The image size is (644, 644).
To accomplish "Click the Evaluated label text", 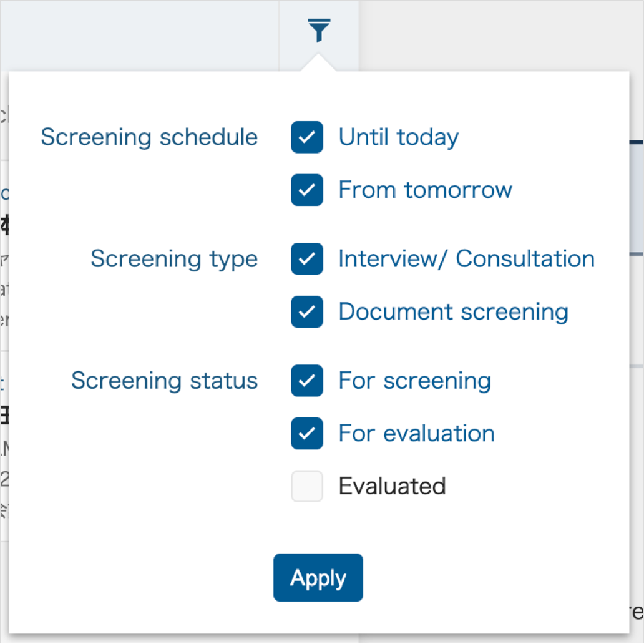I will pos(393,486).
